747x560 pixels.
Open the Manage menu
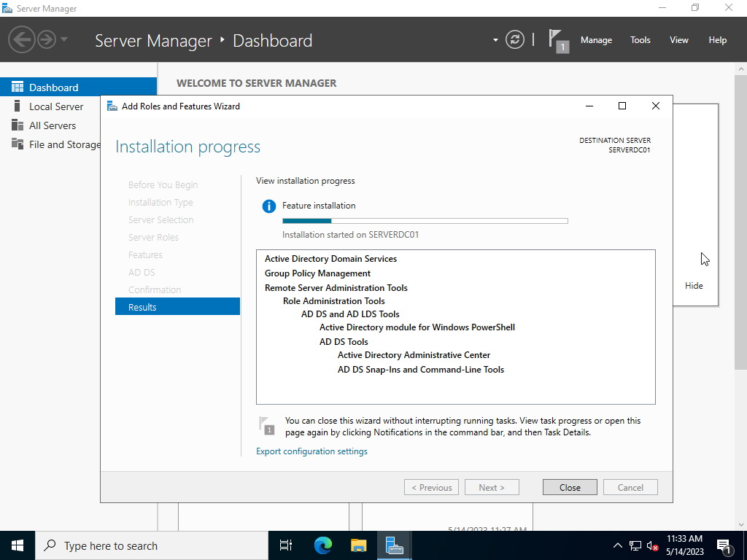tap(596, 40)
